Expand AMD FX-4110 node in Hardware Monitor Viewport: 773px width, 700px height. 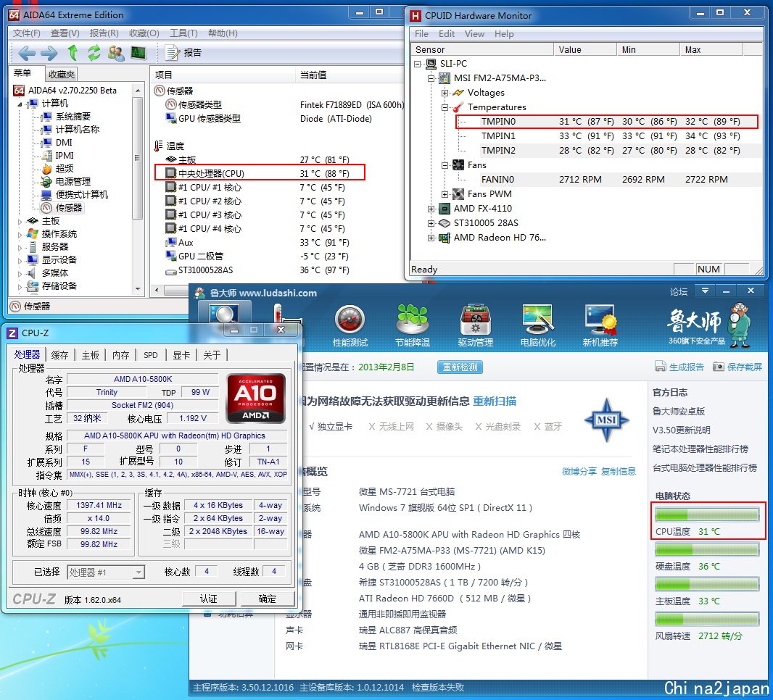point(431,209)
